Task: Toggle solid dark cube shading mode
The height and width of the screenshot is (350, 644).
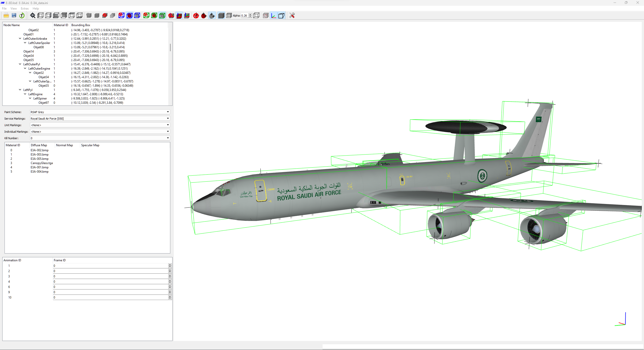Action: tap(221, 16)
